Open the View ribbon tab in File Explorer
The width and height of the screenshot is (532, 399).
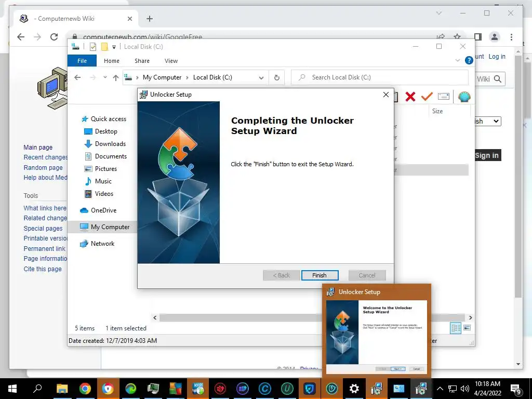171,61
